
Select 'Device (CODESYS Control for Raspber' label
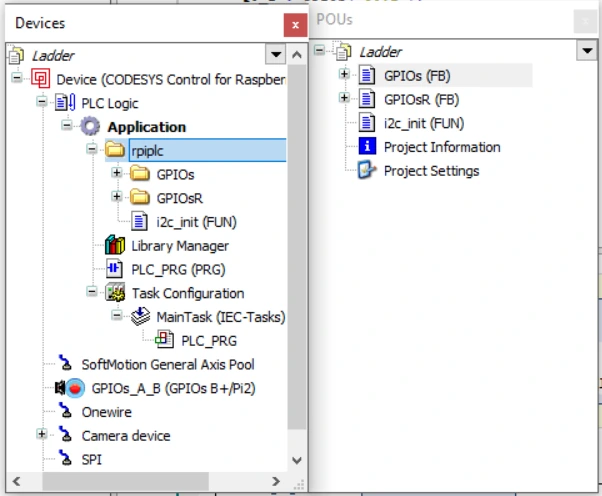171,79
